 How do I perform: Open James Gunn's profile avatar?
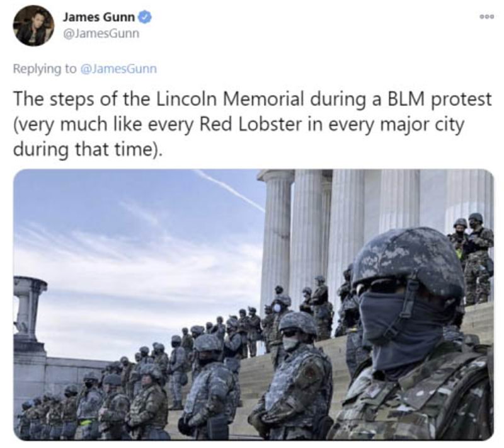[33, 26]
